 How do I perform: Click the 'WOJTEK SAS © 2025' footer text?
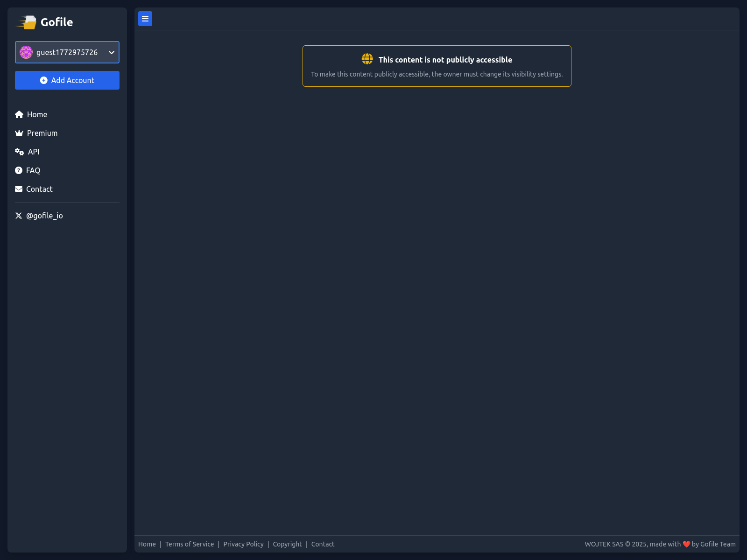(x=616, y=544)
